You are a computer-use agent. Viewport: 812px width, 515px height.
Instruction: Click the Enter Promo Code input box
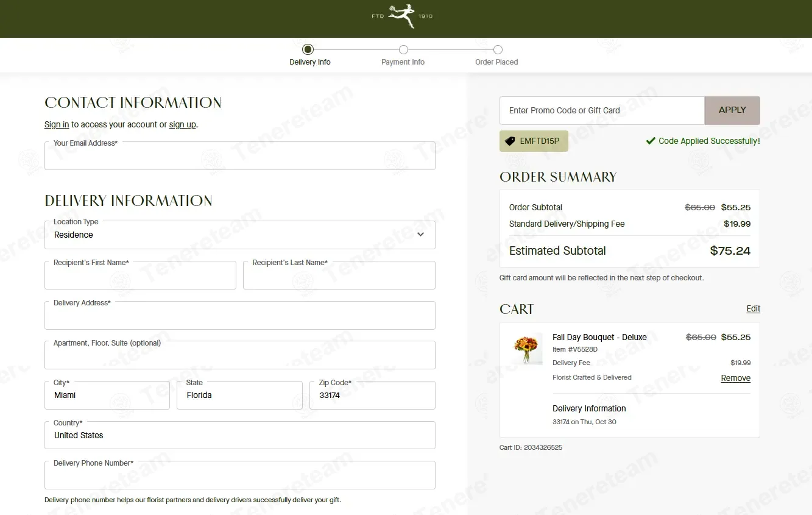click(x=601, y=110)
